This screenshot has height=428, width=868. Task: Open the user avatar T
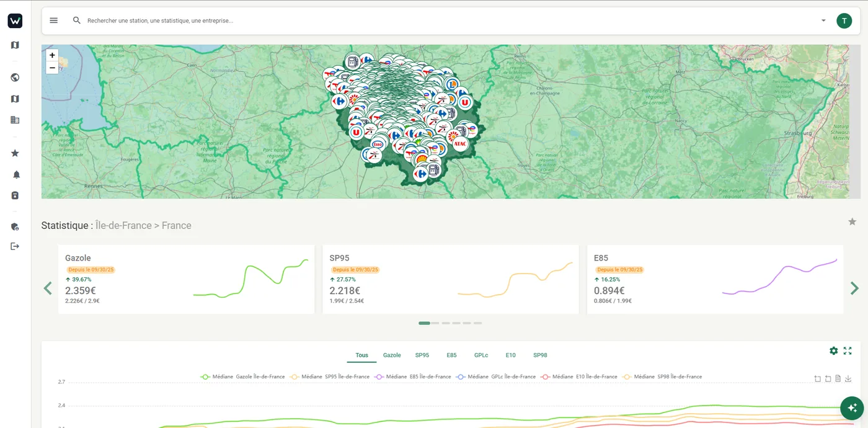click(844, 20)
